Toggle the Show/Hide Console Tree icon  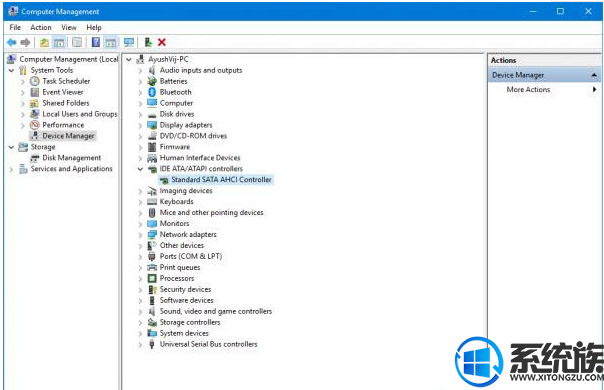(59, 42)
